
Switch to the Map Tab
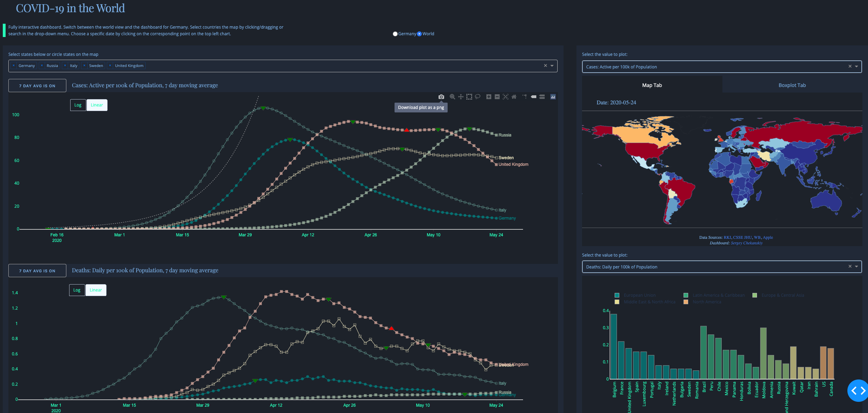point(652,85)
